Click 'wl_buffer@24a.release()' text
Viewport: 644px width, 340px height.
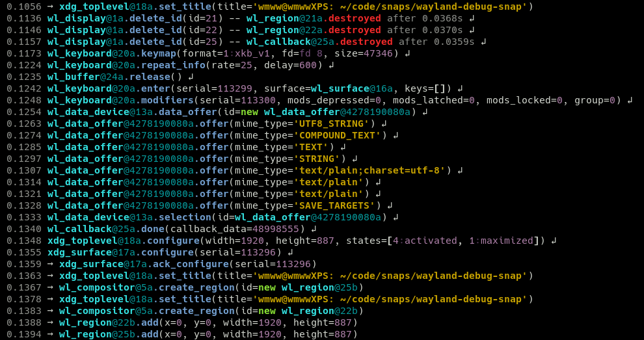coord(114,77)
